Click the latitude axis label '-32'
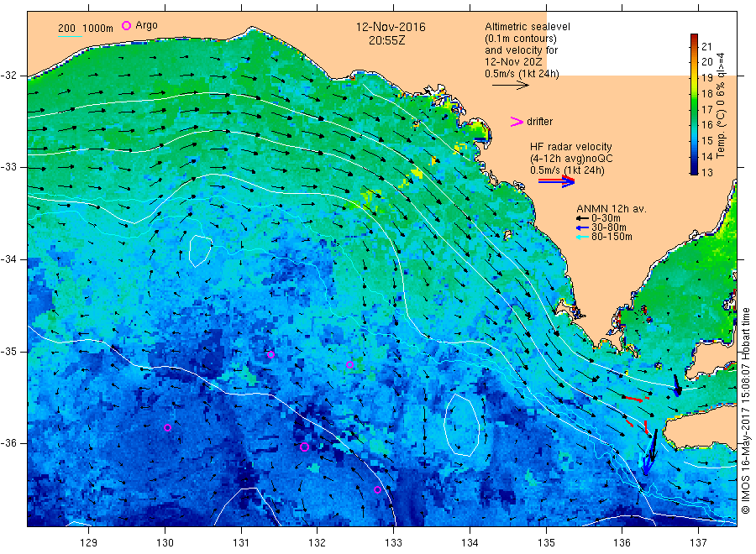Image resolution: width=756 pixels, height=554 pixels. pyautogui.click(x=8, y=76)
